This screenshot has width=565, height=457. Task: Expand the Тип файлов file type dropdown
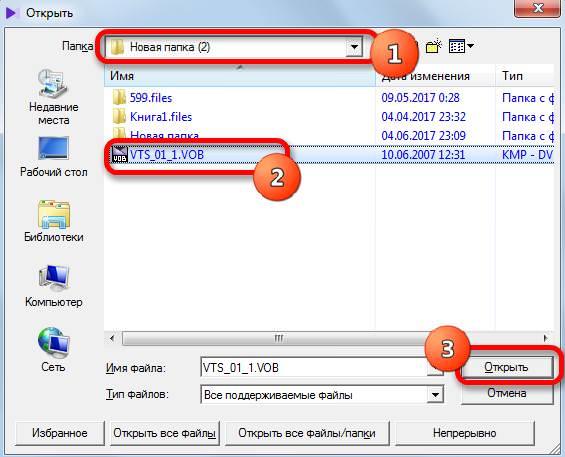click(x=435, y=395)
